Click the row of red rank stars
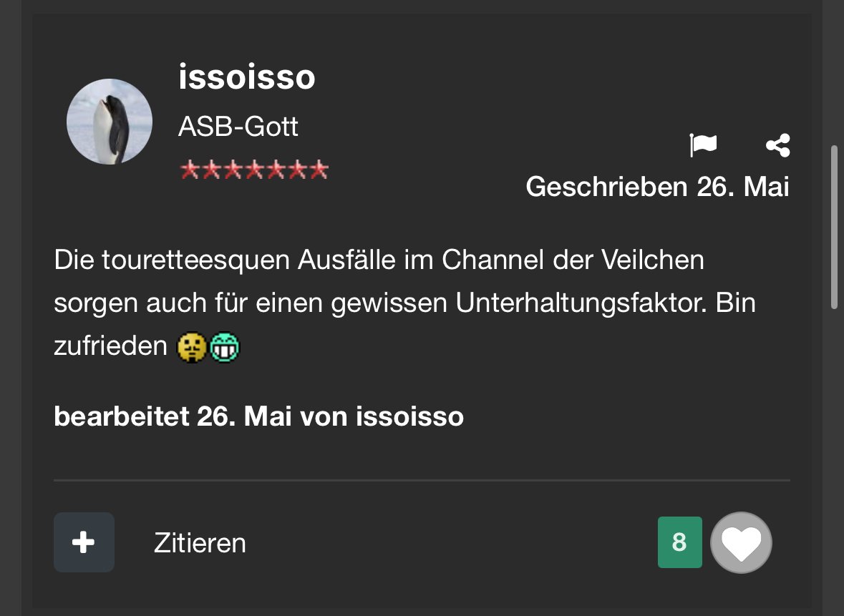The image size is (844, 616). (x=254, y=170)
